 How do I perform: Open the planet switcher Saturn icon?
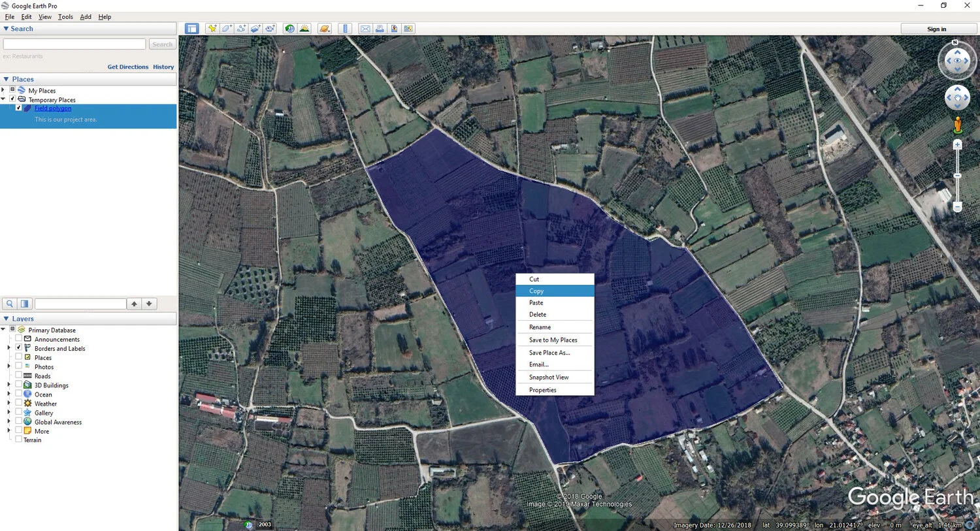pos(325,29)
